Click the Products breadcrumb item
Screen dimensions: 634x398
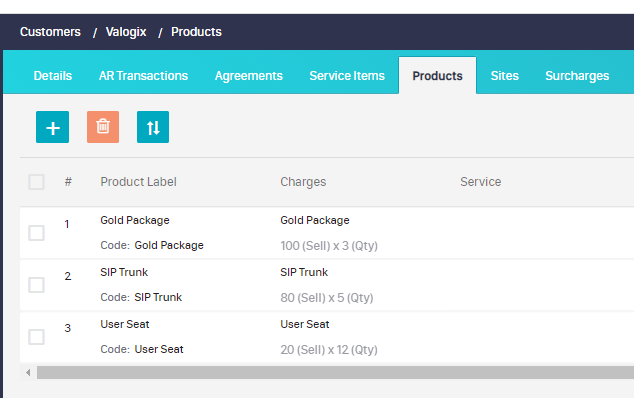[x=196, y=32]
